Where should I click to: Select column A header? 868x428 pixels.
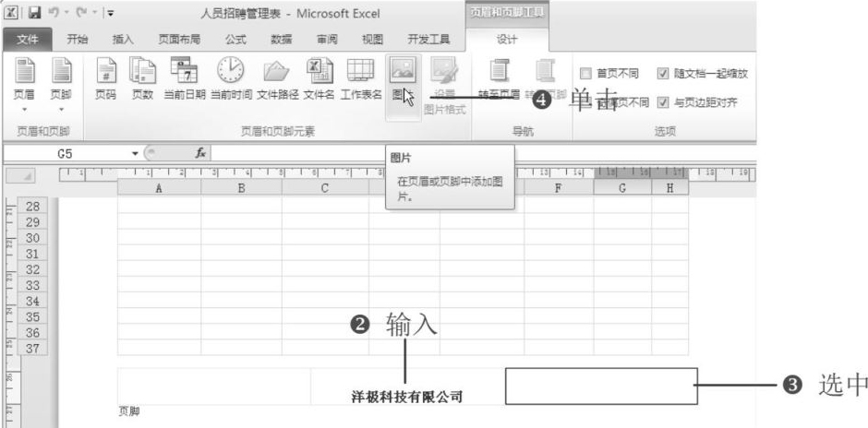tap(159, 188)
